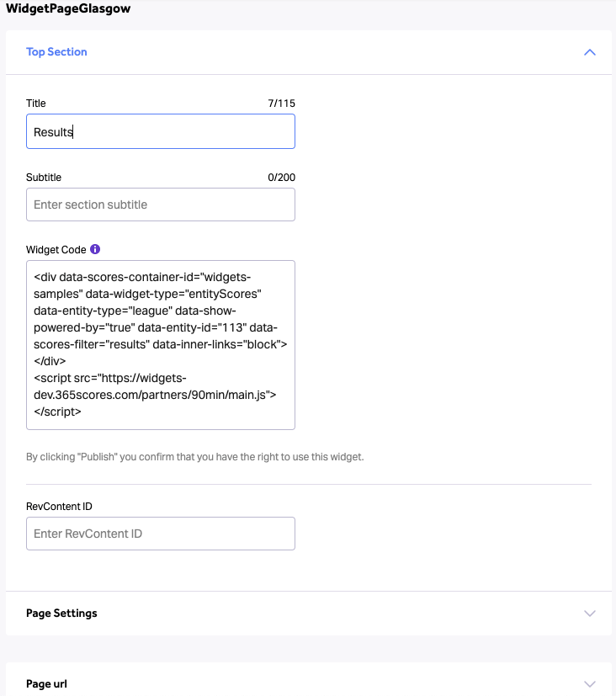Click the Page url heading
The height and width of the screenshot is (696, 616).
46,684
